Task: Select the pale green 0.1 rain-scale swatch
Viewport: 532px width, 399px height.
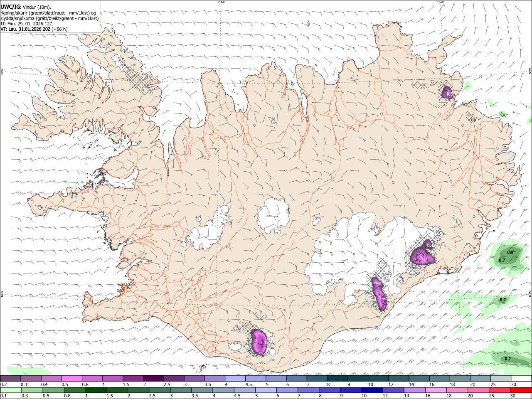Action: point(11,390)
